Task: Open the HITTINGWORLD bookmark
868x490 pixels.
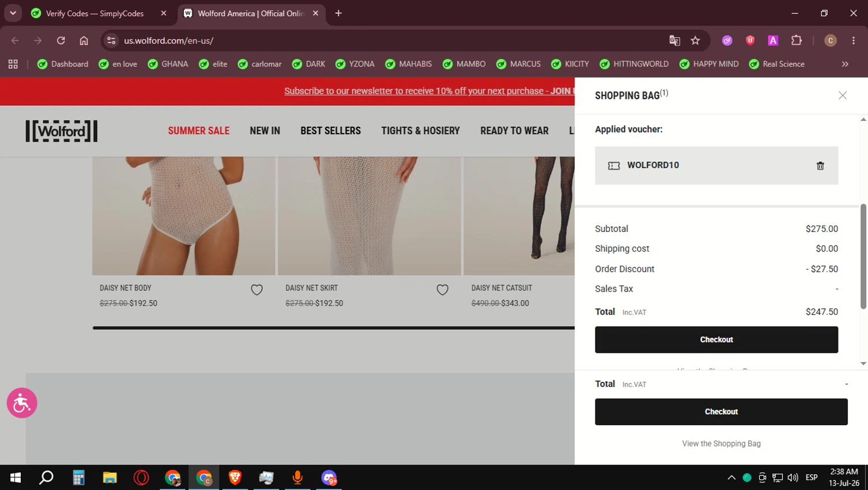Action: point(634,64)
